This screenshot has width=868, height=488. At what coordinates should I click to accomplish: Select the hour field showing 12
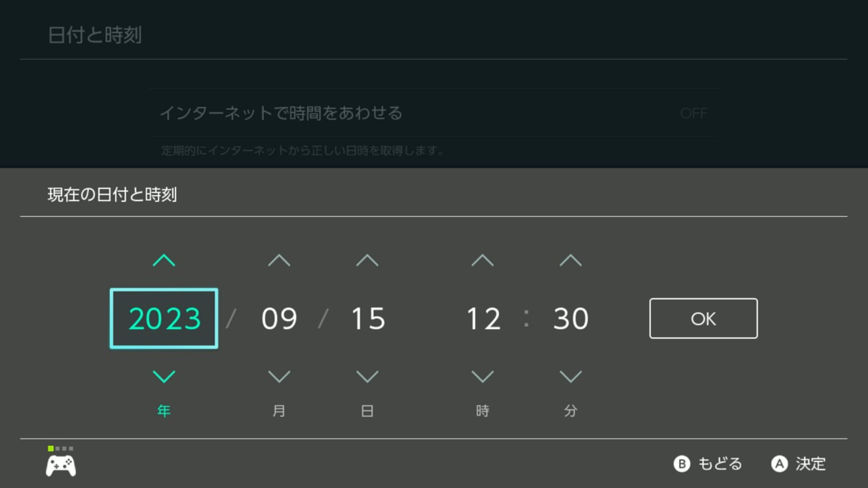[482, 318]
